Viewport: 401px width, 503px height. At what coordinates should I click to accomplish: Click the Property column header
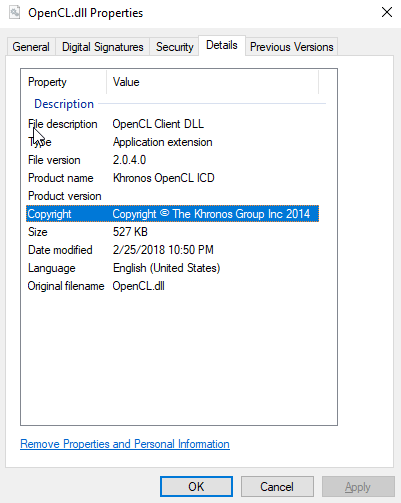(x=47, y=82)
